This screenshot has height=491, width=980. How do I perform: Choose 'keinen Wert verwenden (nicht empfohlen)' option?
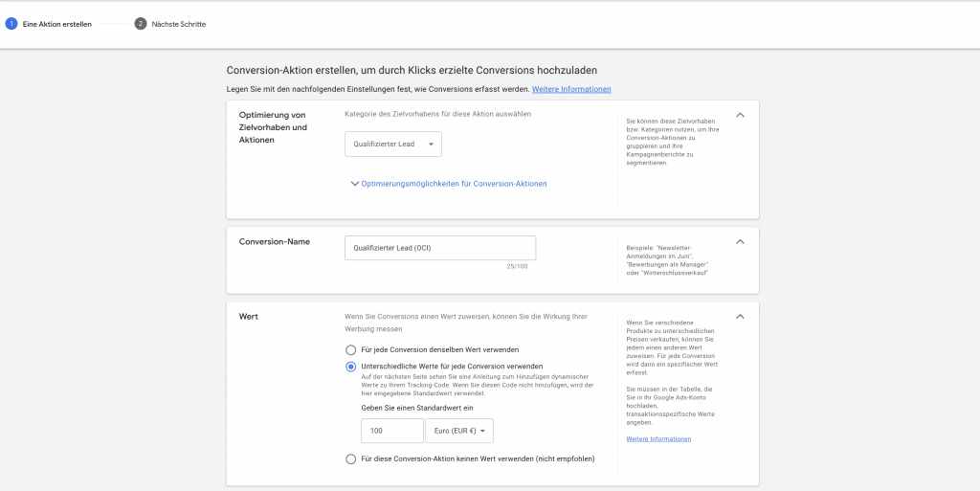(x=351, y=459)
